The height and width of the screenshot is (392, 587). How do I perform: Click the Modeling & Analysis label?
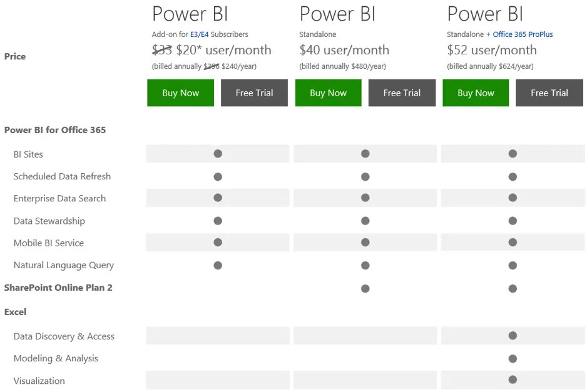(56, 358)
